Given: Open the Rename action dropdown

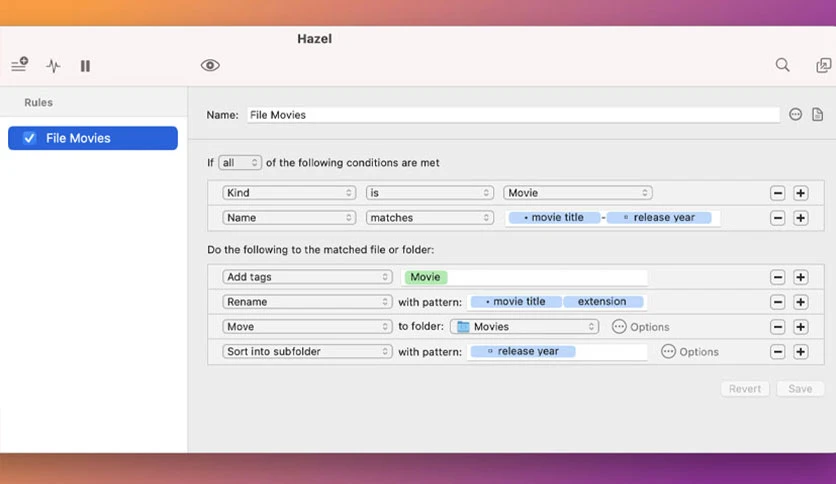Looking at the screenshot, I should click(x=307, y=302).
